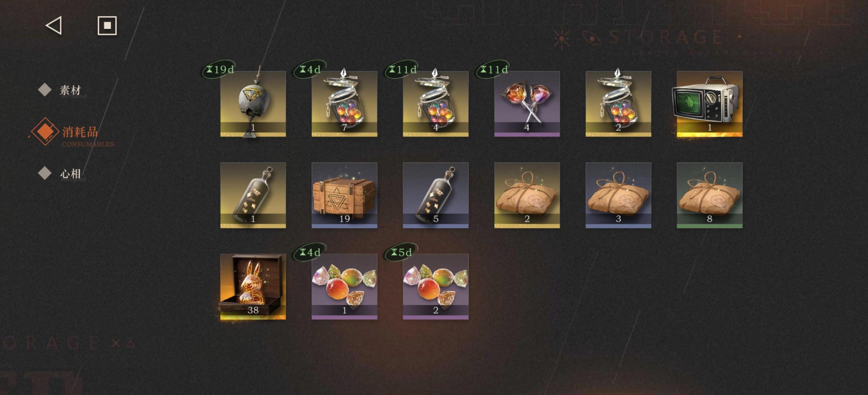Select the blue bottle with quantity 5
The height and width of the screenshot is (395, 868).
click(x=435, y=195)
